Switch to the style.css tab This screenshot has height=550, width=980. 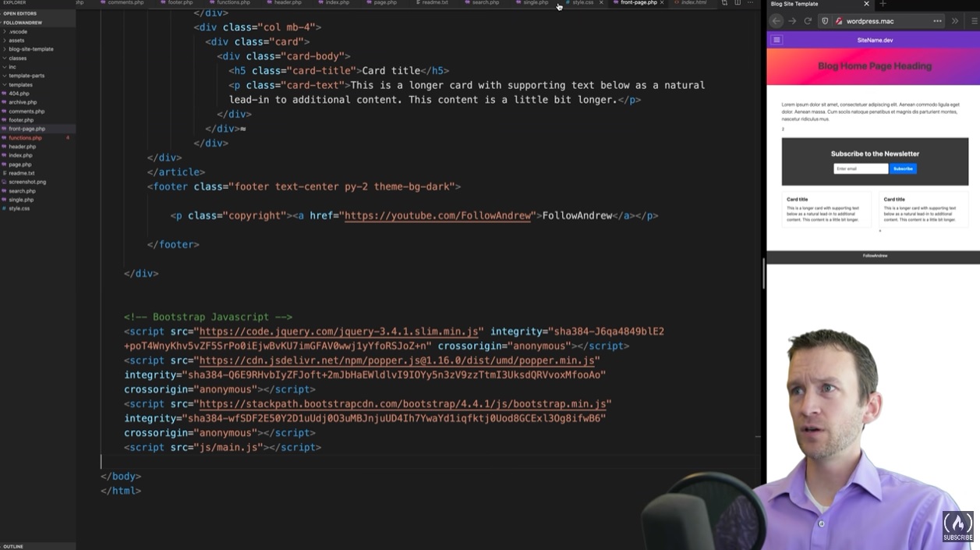[x=582, y=3]
